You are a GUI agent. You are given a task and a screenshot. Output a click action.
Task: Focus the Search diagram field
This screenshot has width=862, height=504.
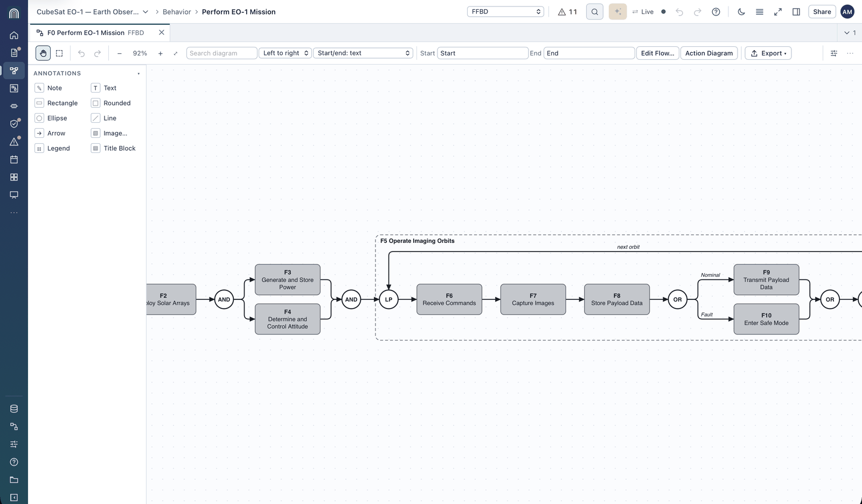pyautogui.click(x=221, y=53)
